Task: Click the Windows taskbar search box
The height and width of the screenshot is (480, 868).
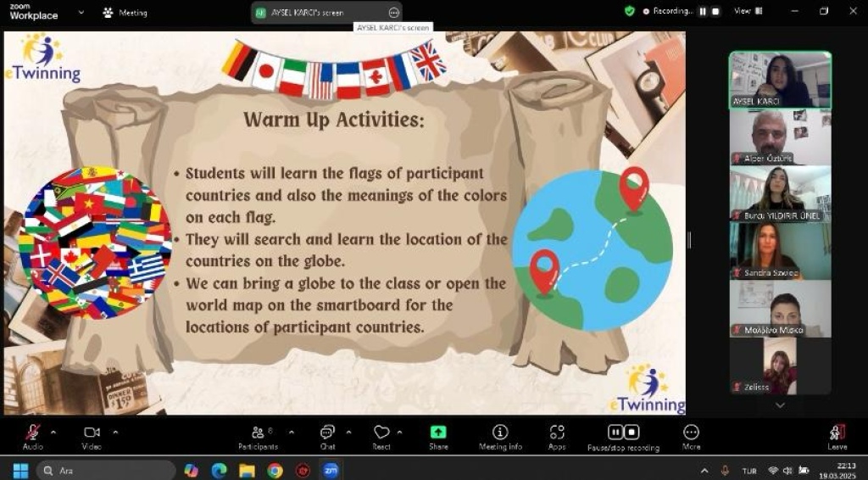Action: click(106, 471)
